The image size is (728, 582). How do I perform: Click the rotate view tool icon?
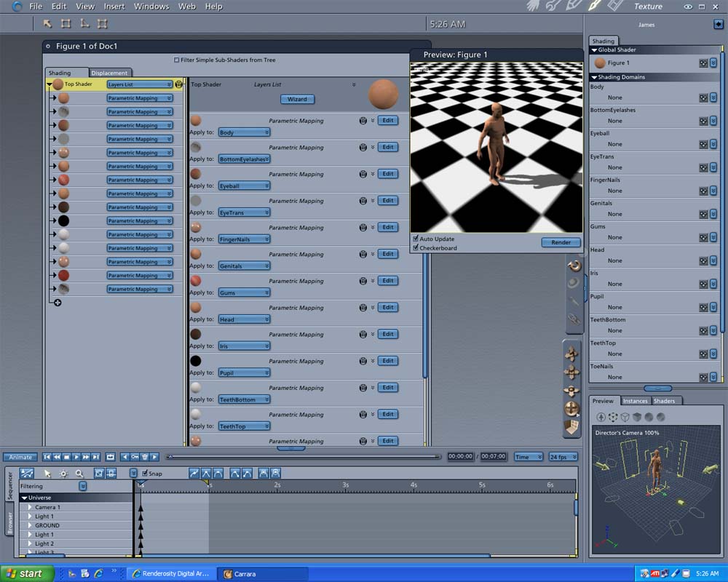coord(574,266)
